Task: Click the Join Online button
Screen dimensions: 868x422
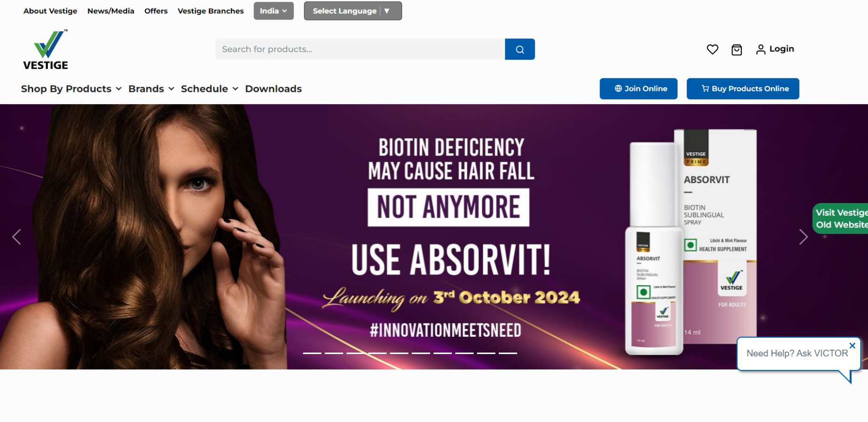Action: point(639,89)
